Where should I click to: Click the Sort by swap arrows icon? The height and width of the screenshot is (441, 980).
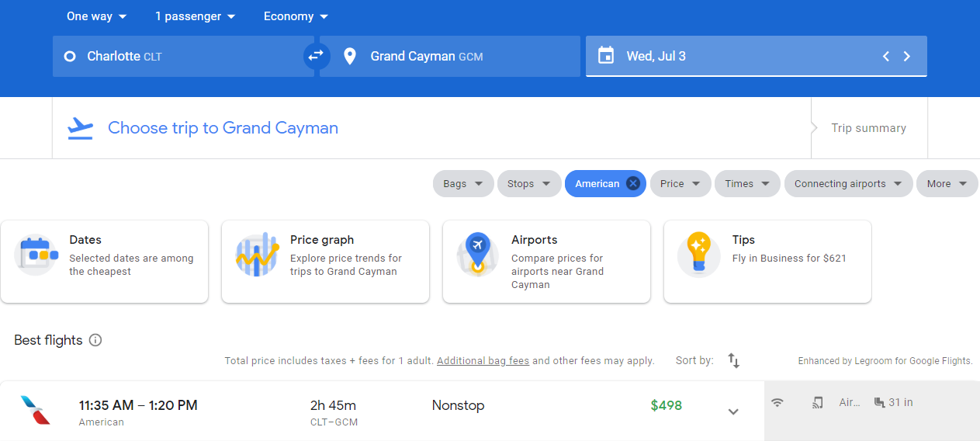[x=734, y=360]
